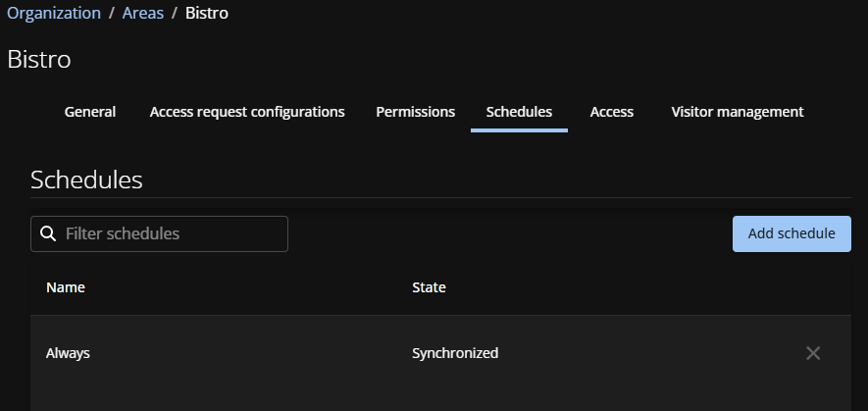Click the Synchronized state cell
Image resolution: width=868 pixels, height=411 pixels.
pos(455,353)
